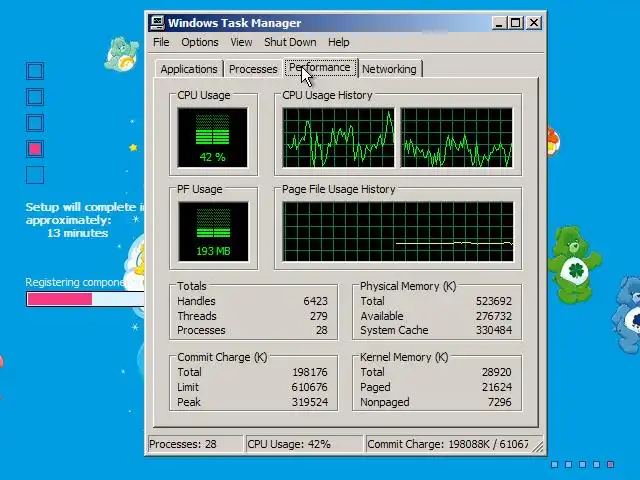Open the Shut Down menu
The image size is (640, 480).
[x=290, y=42]
